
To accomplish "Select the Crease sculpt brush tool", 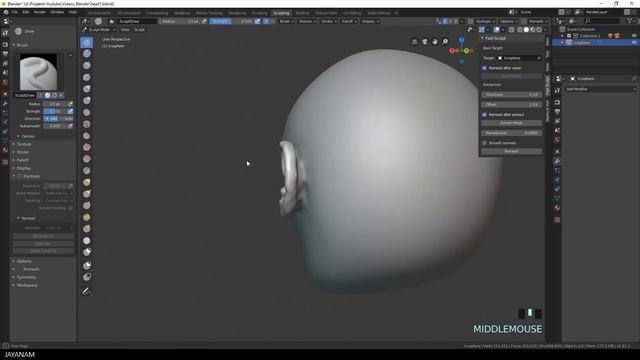I will coord(87,112).
